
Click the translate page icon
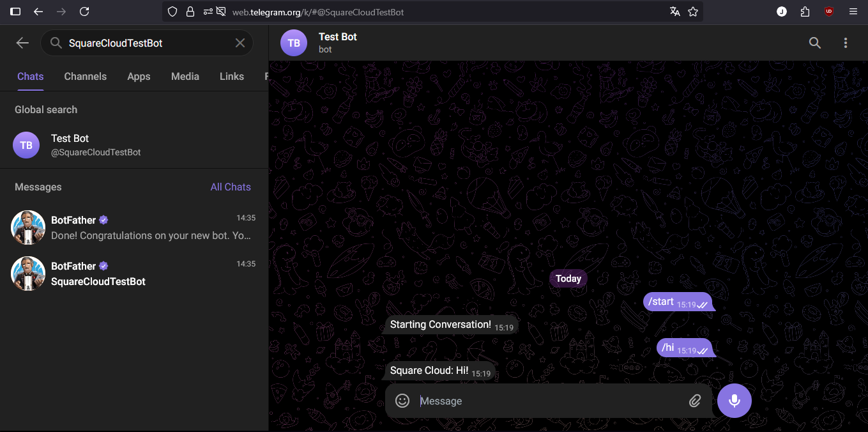pyautogui.click(x=675, y=12)
